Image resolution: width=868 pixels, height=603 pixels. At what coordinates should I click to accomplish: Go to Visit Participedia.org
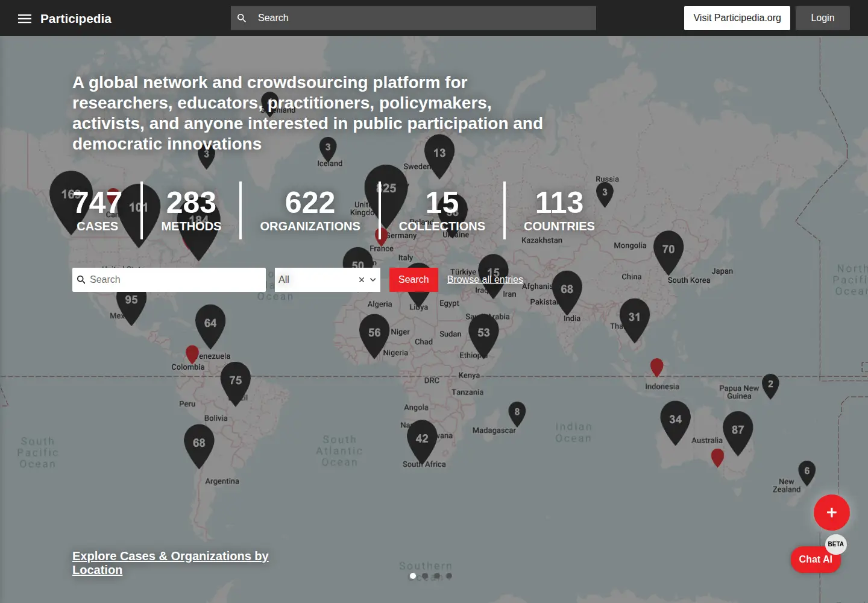pyautogui.click(x=737, y=18)
